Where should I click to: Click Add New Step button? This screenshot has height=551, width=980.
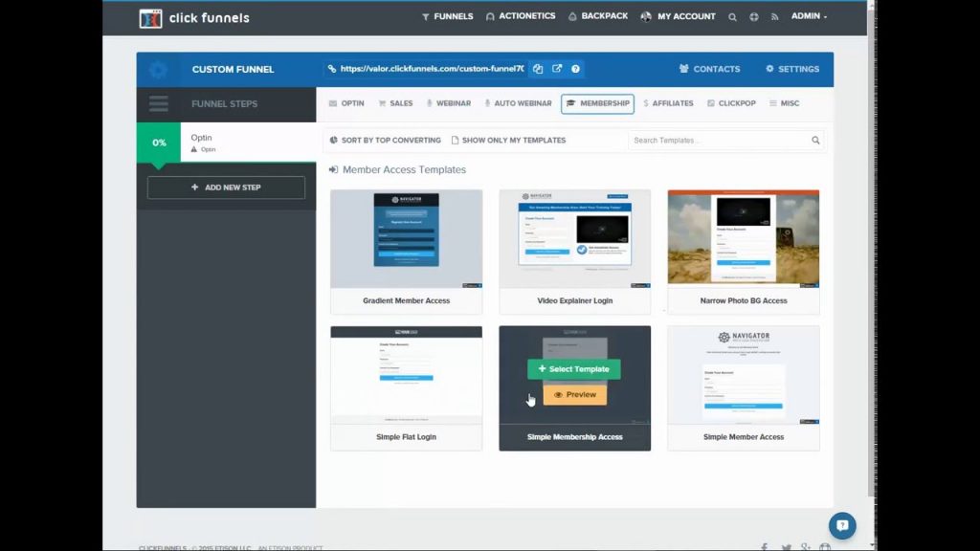point(226,187)
